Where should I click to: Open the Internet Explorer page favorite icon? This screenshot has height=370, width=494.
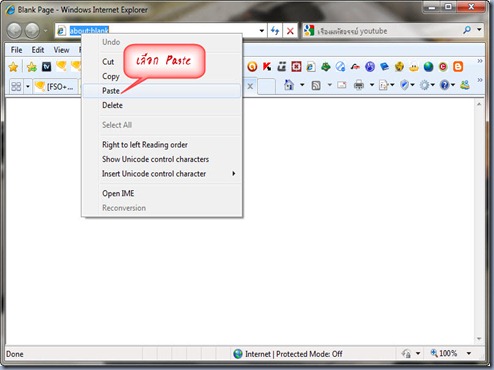point(311,67)
